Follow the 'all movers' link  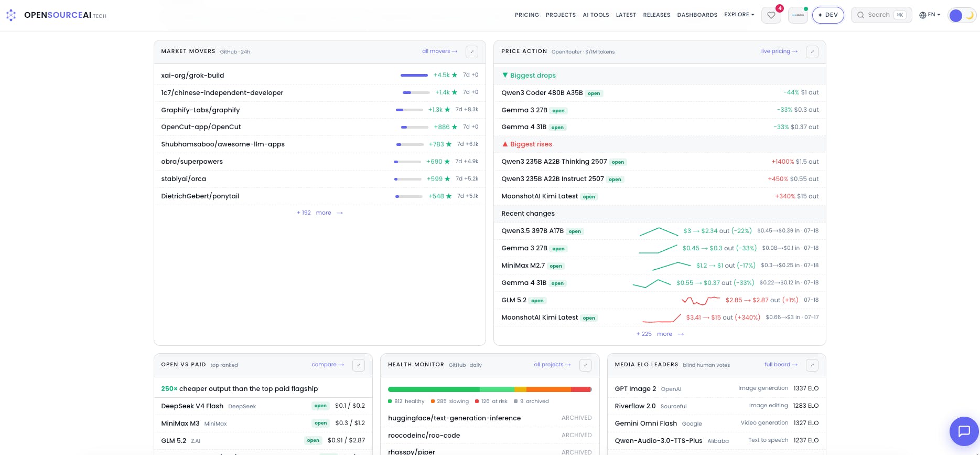point(440,51)
